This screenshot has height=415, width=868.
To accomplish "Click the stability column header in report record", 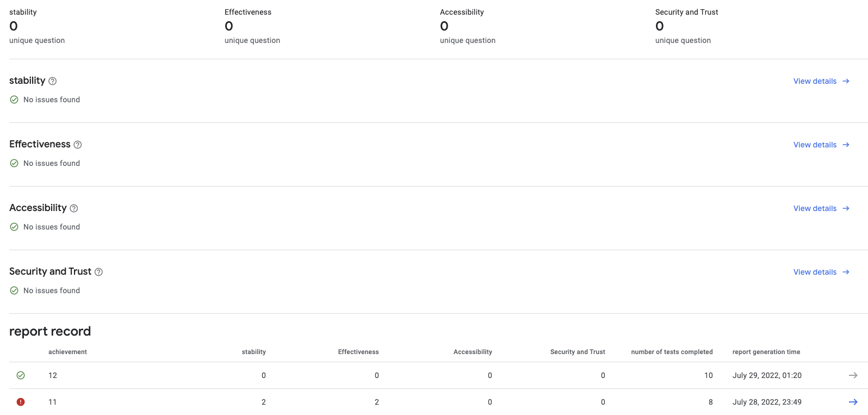I will 254,352.
